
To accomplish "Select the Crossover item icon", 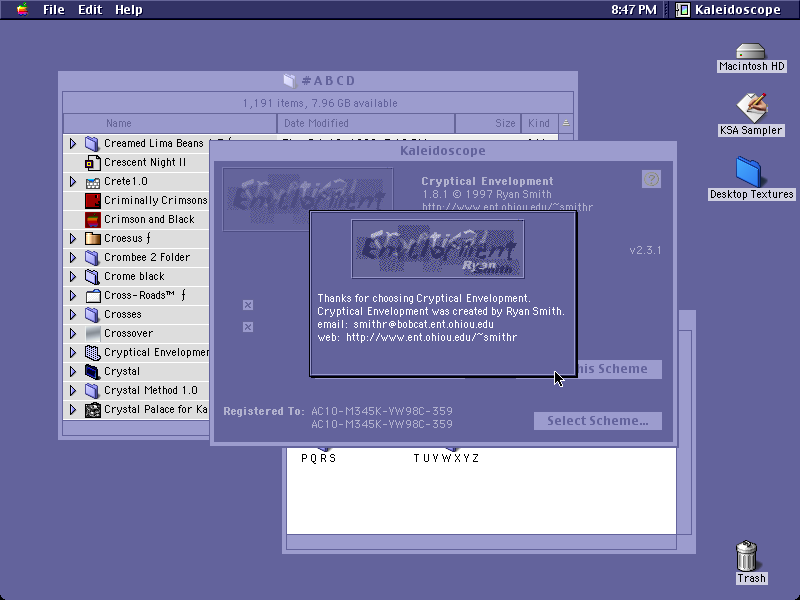I will pyautogui.click(x=92, y=334).
